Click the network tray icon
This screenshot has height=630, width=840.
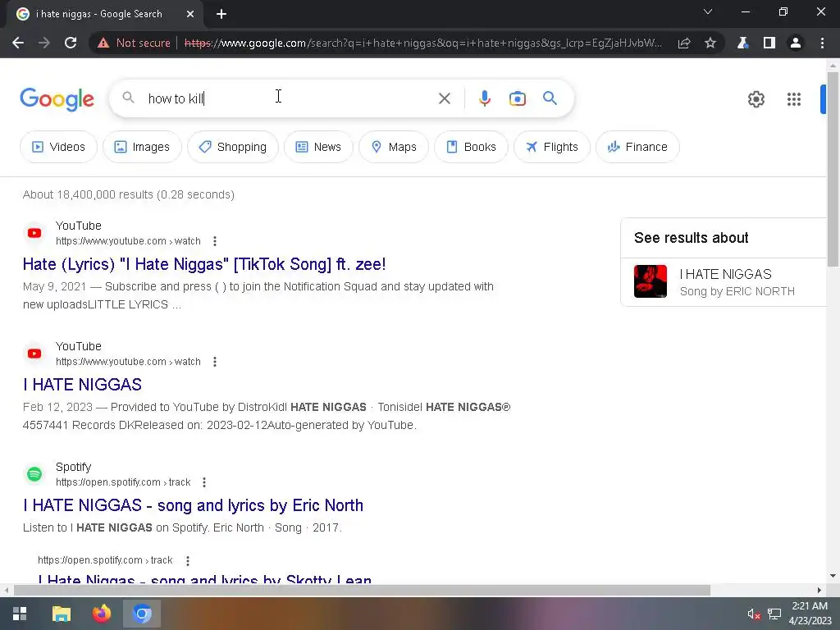[x=774, y=614]
